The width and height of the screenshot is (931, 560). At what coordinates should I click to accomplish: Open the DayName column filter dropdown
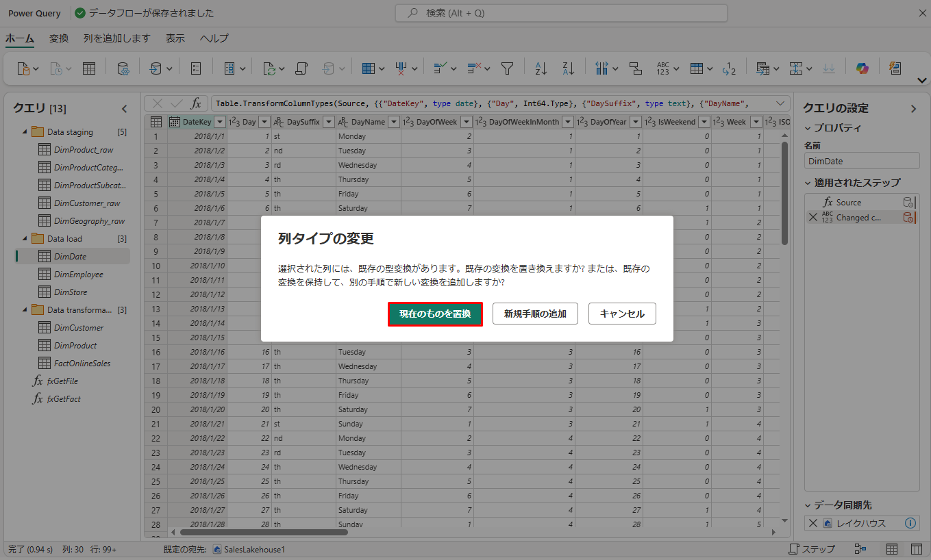pos(393,122)
